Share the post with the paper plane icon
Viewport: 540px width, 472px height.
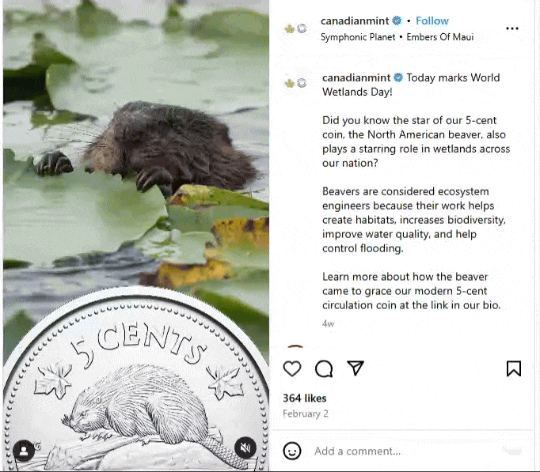[x=355, y=368]
